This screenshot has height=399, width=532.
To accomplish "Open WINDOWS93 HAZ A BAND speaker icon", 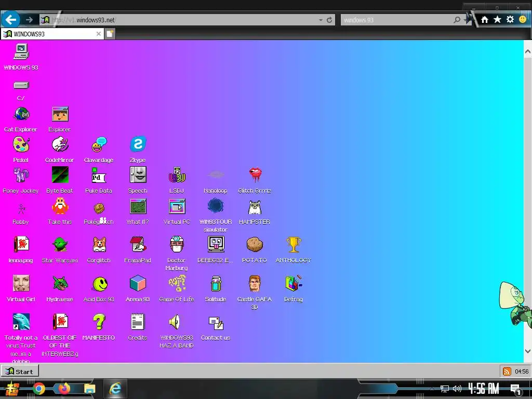I will click(x=176, y=322).
